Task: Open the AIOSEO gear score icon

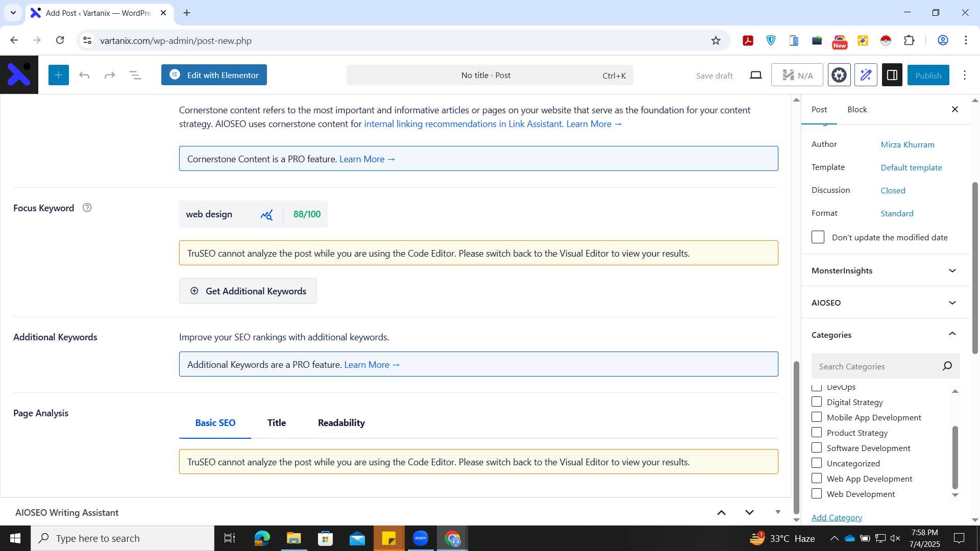Action: point(839,75)
